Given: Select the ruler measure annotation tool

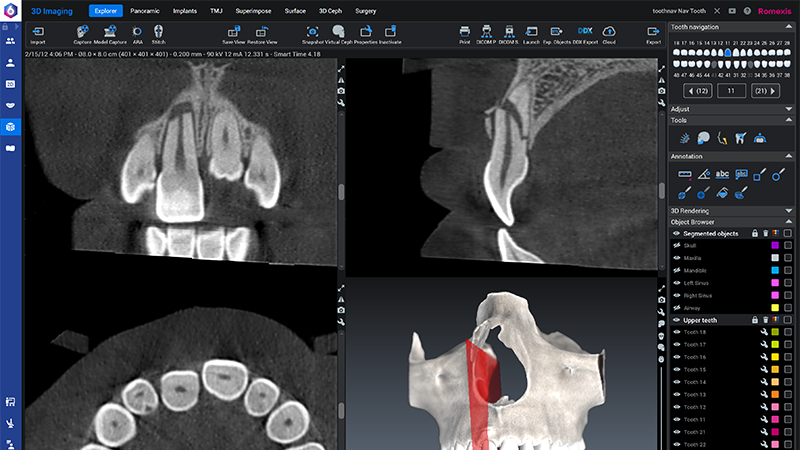Looking at the screenshot, I should click(685, 175).
